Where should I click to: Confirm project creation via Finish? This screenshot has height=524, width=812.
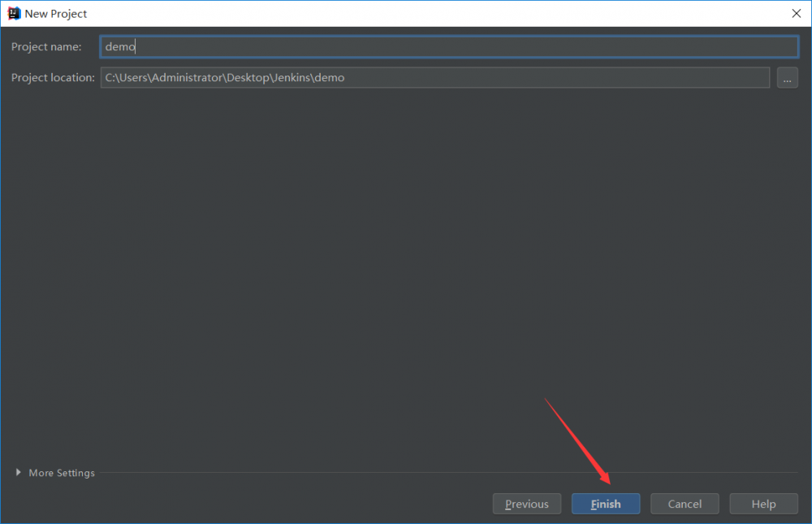pyautogui.click(x=606, y=503)
